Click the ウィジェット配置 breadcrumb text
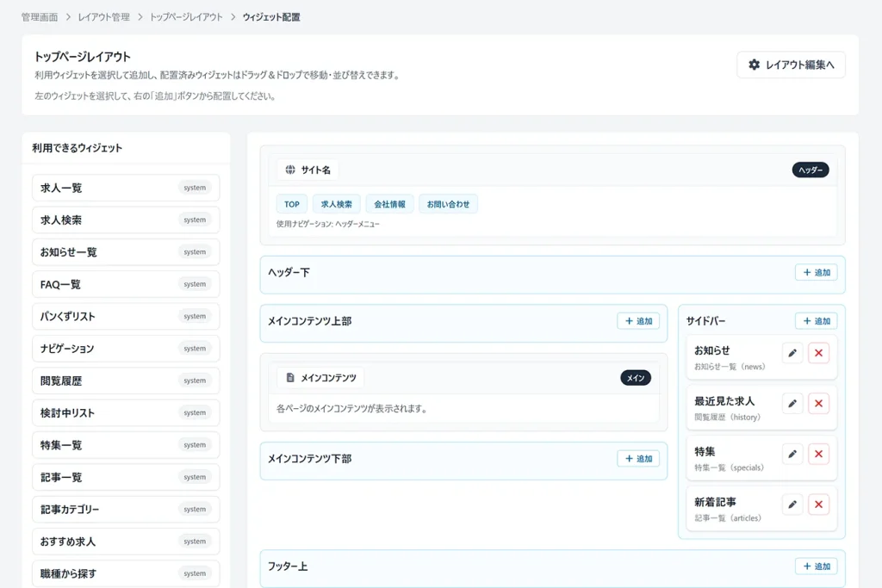This screenshot has width=882, height=588. (271, 17)
